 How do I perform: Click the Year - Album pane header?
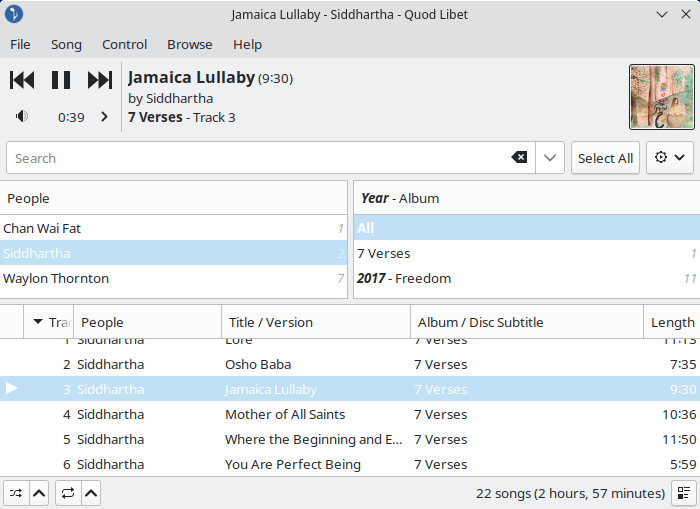pos(527,198)
